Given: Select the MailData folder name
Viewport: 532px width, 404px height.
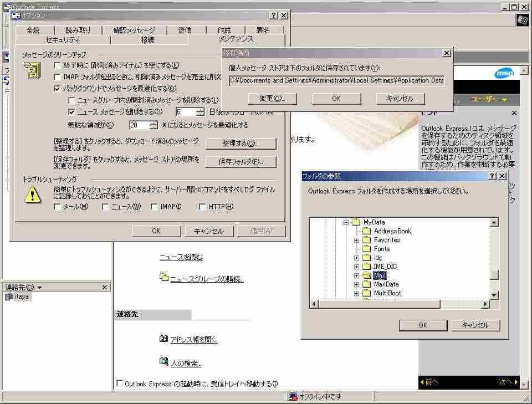Looking at the screenshot, I should pyautogui.click(x=386, y=284).
